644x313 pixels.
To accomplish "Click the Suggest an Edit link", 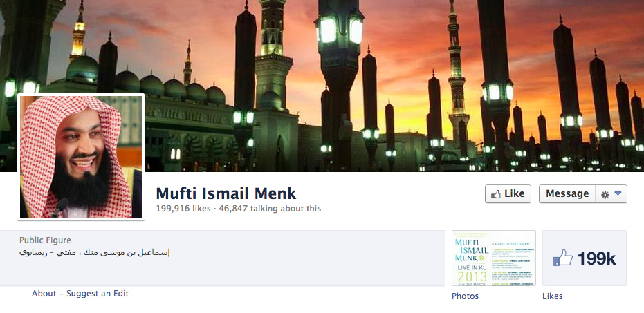I will pyautogui.click(x=98, y=294).
